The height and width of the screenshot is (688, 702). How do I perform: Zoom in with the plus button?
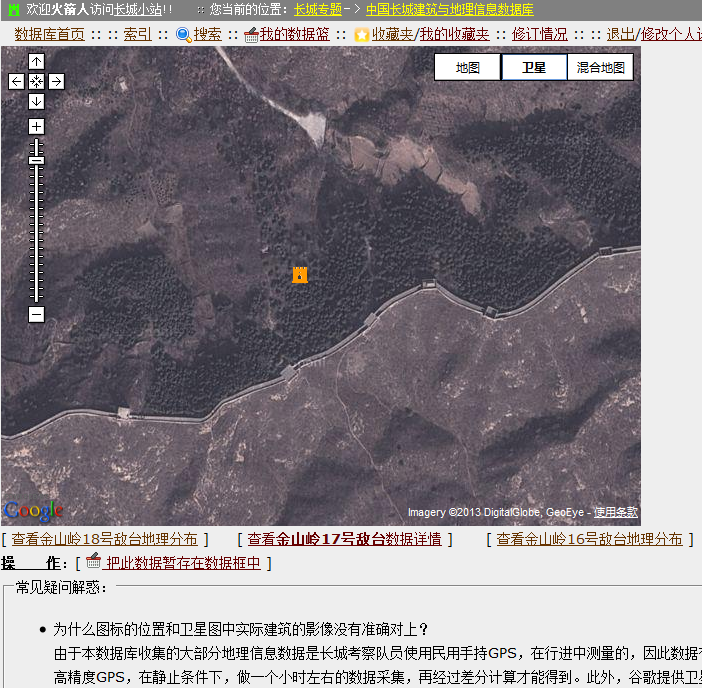[36, 126]
